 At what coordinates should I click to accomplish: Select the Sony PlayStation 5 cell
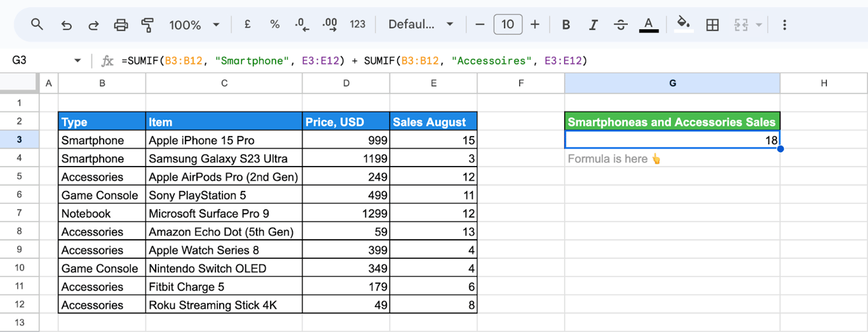click(x=224, y=195)
